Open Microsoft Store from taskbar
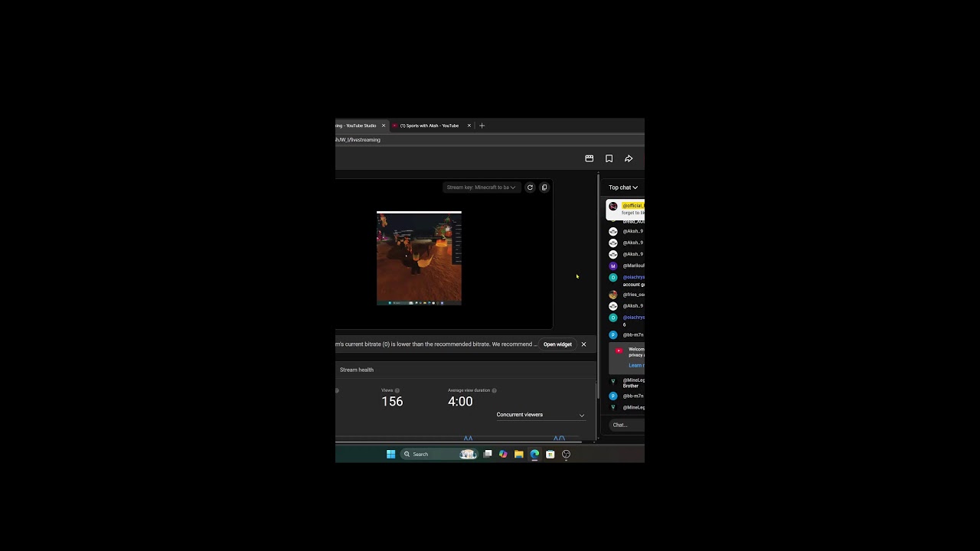 550,454
